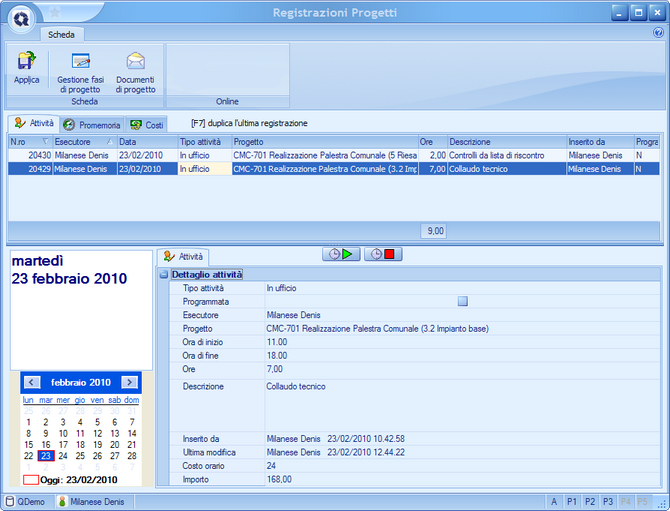Click 'Controlli da lista di riscontro' cell
The image size is (670, 511).
coord(507,156)
